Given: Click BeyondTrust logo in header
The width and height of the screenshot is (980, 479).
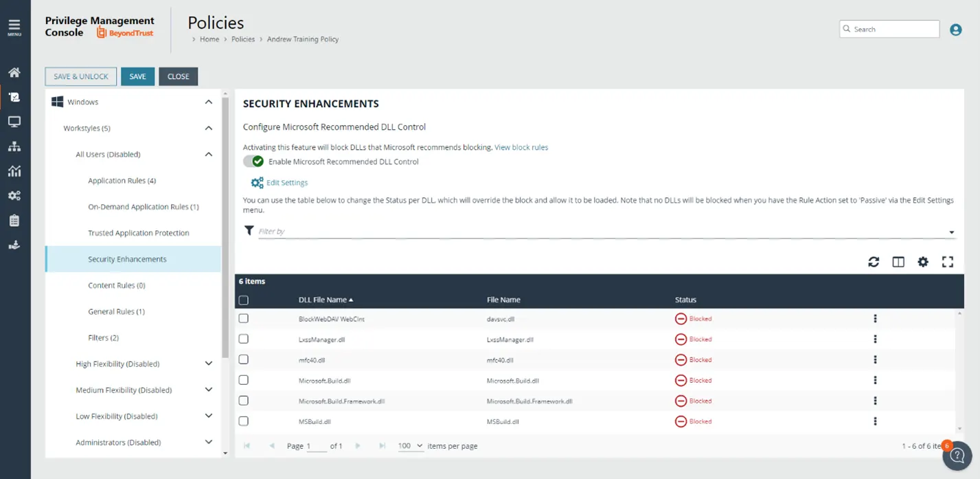Looking at the screenshot, I should coord(126,32).
